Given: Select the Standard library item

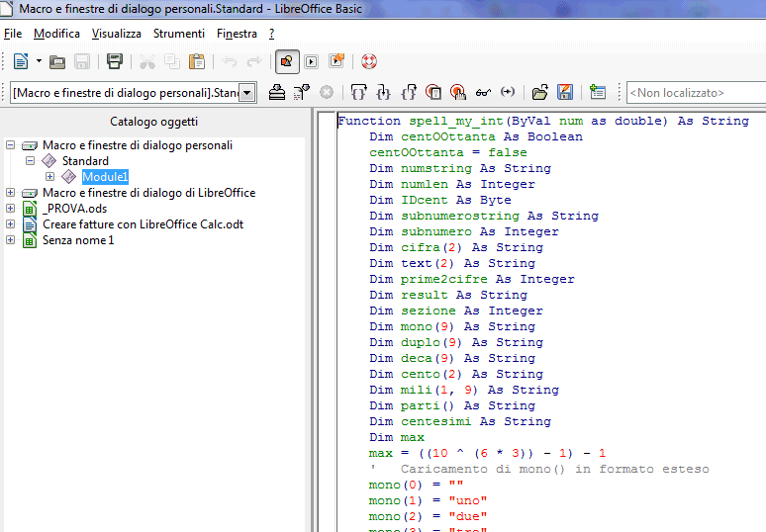Looking at the screenshot, I should (85, 161).
